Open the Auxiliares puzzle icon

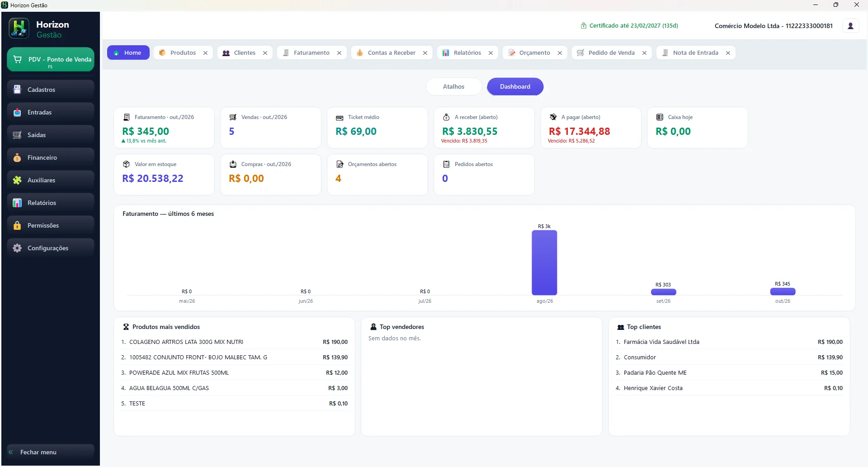(x=17, y=180)
